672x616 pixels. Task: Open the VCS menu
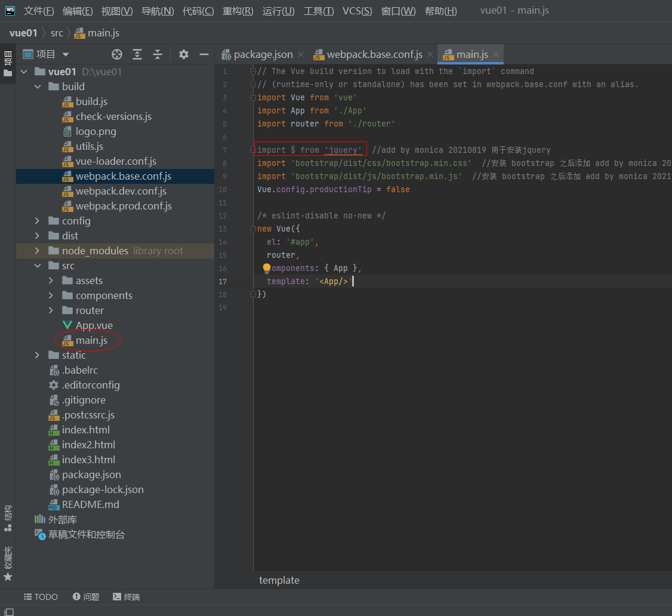pos(357,11)
